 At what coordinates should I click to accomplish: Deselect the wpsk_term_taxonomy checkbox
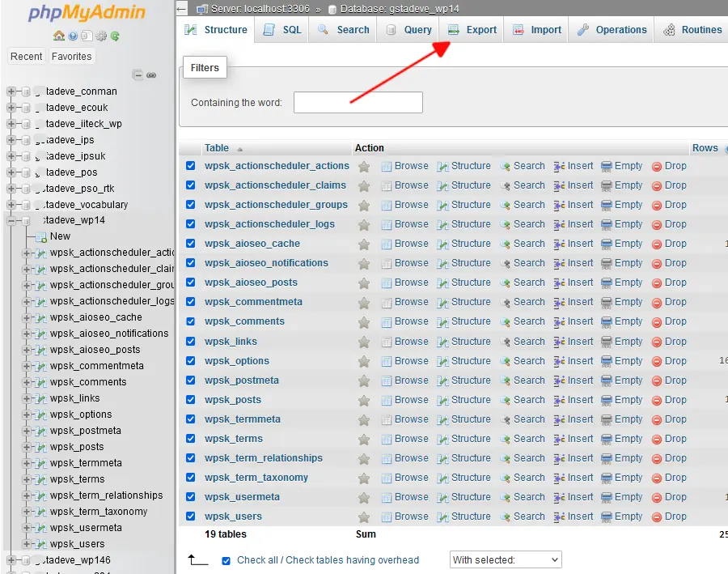point(190,478)
